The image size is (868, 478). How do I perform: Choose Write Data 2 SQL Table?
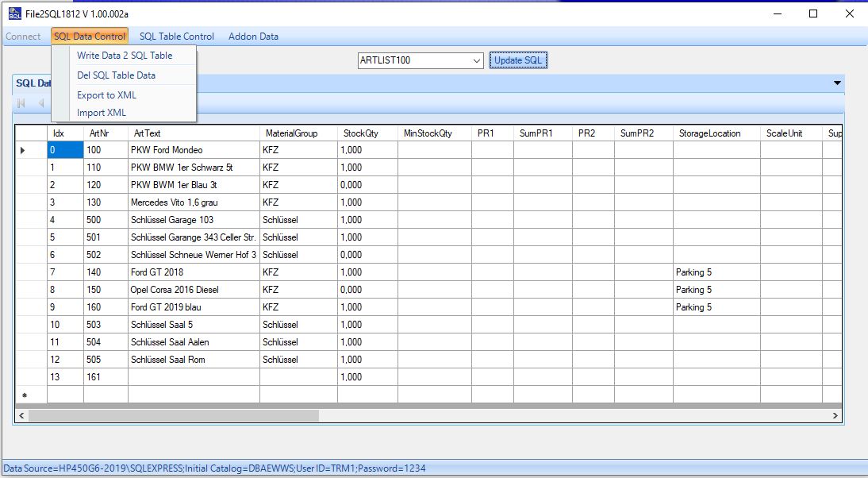coord(125,56)
